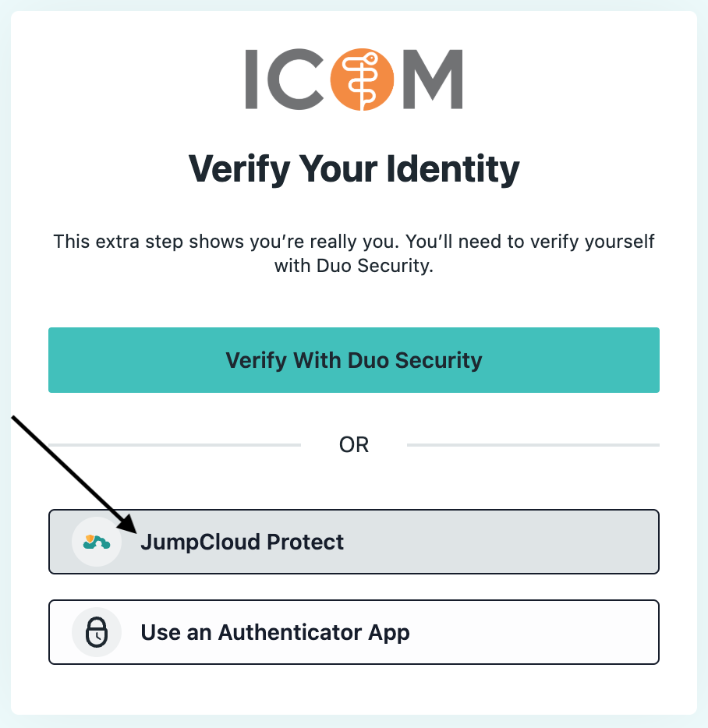708x728 pixels.
Task: Click the black arrow's diagonal shaft
Action: [65, 467]
